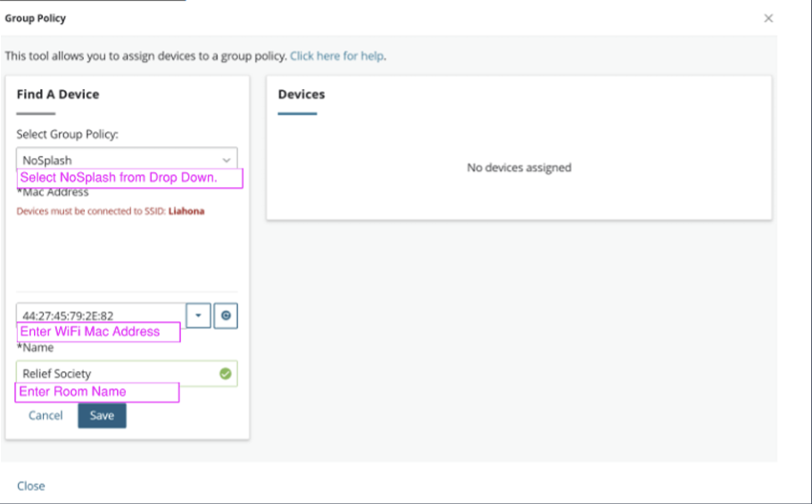This screenshot has height=504, width=812.
Task: Close the Group Policy dialog with the X
Action: point(768,19)
